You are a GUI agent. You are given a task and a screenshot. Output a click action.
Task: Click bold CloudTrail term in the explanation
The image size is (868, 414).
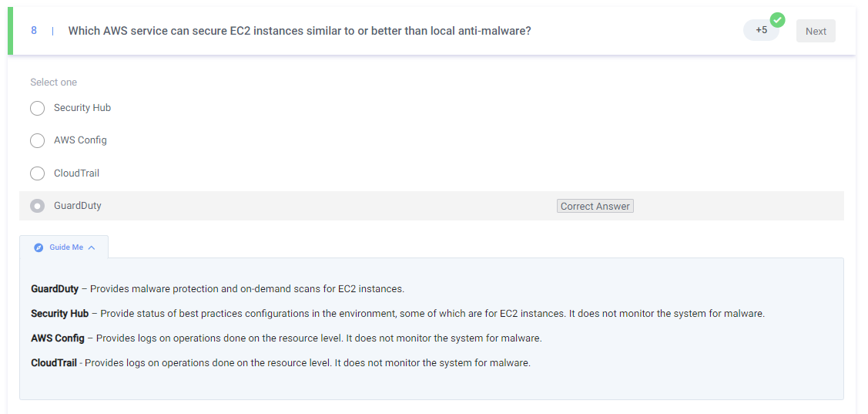[53, 362]
